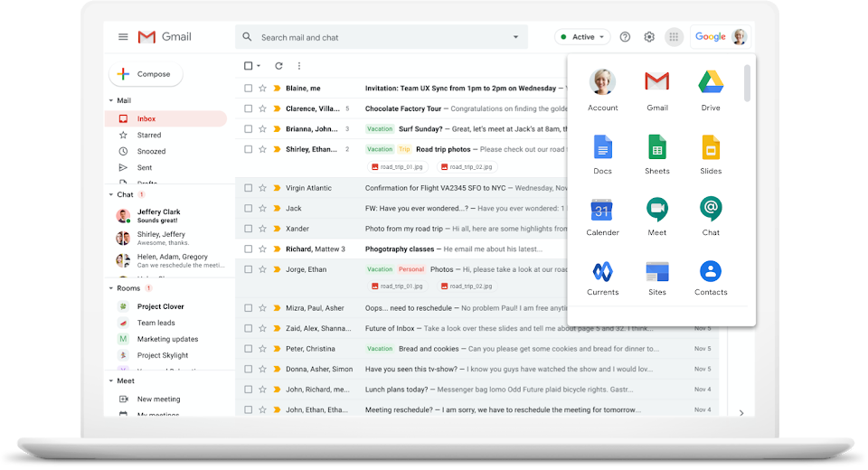
Task: Open attachment road_trip_02.jpg under Jorge email
Action: click(467, 287)
